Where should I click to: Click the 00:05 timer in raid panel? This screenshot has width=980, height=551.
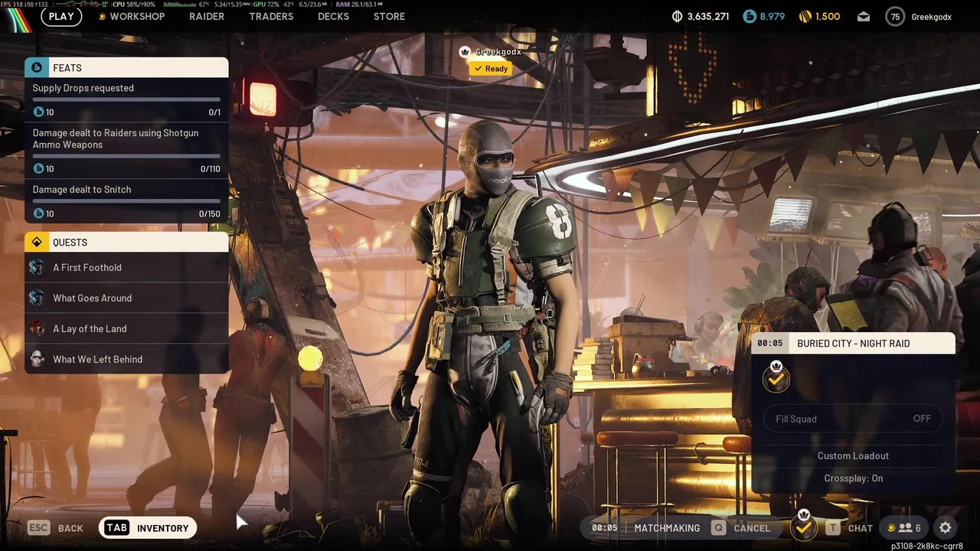click(x=770, y=344)
